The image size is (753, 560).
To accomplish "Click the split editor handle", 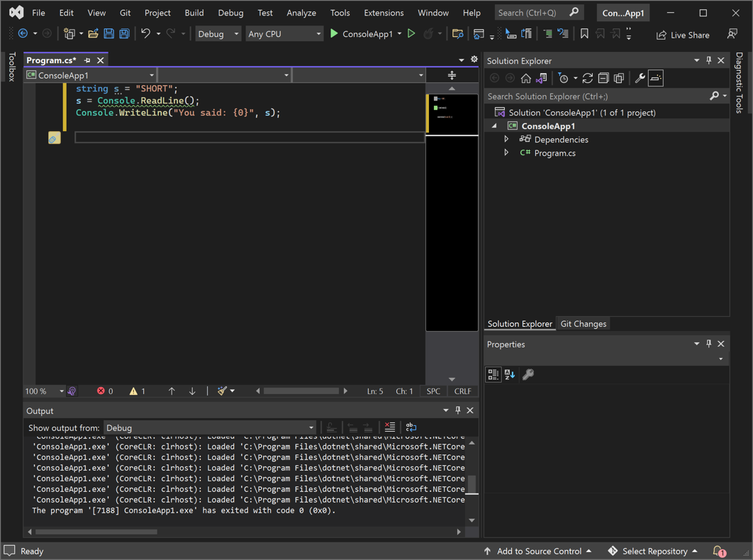I will (452, 75).
